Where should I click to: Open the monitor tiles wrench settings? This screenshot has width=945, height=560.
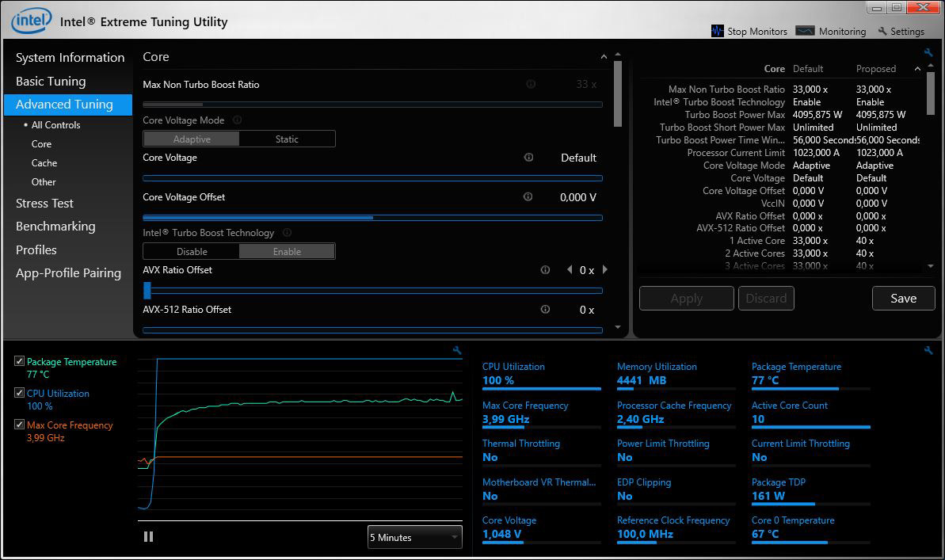[928, 350]
